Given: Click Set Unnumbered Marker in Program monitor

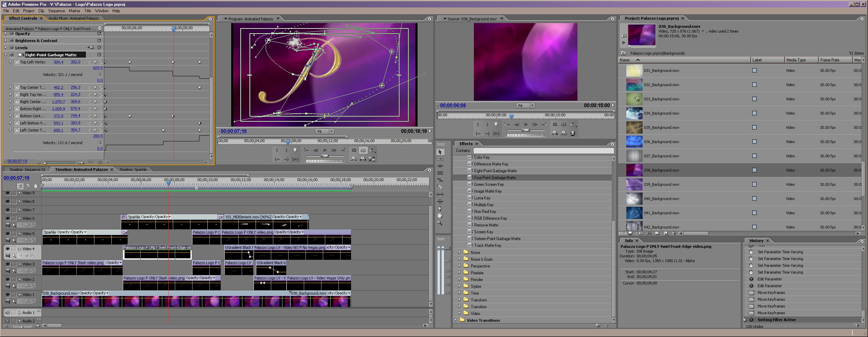Looking at the screenshot, I should click(x=295, y=150).
